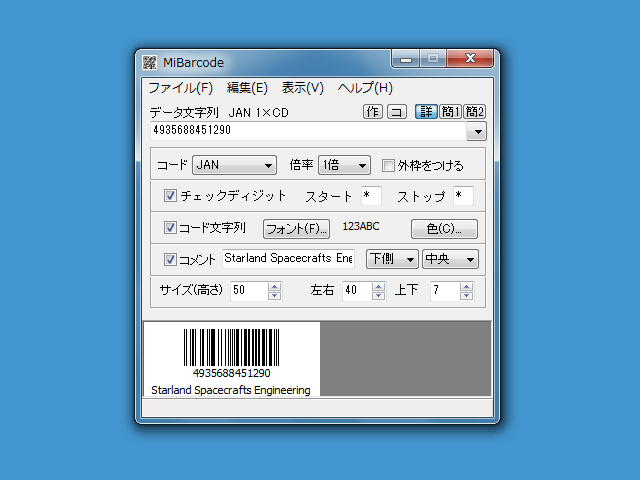Open the 下側 comment position dropdown
The height and width of the screenshot is (480, 640).
coord(392,259)
